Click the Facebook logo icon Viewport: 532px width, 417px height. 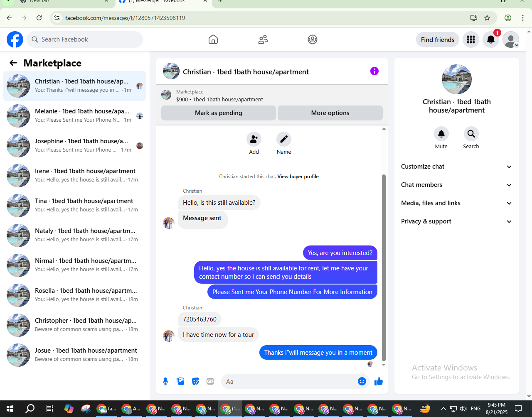15,39
